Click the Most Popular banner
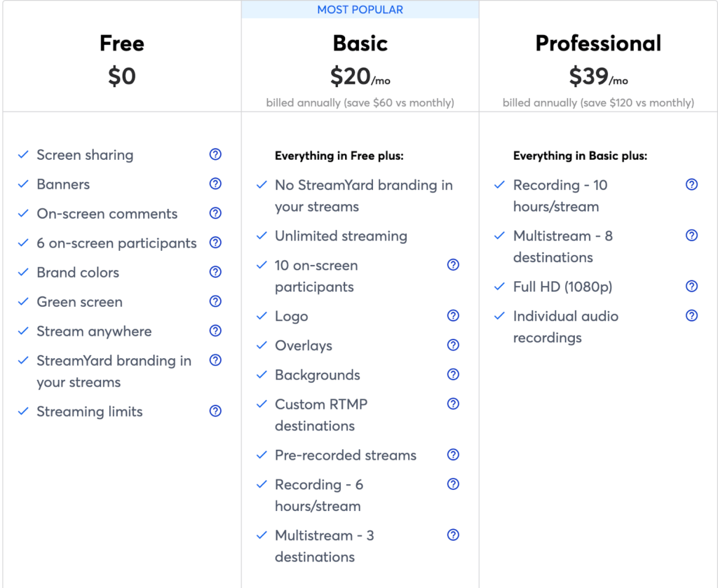Image resolution: width=718 pixels, height=588 pixels. coord(360,10)
